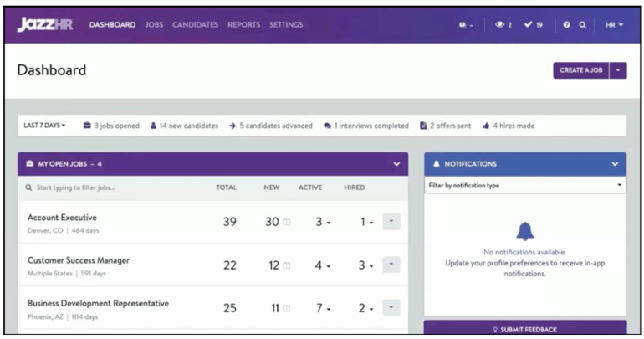Image resolution: width=644 pixels, height=339 pixels.
Task: Click the briefcase icon in My Open Jobs header
Action: [29, 163]
